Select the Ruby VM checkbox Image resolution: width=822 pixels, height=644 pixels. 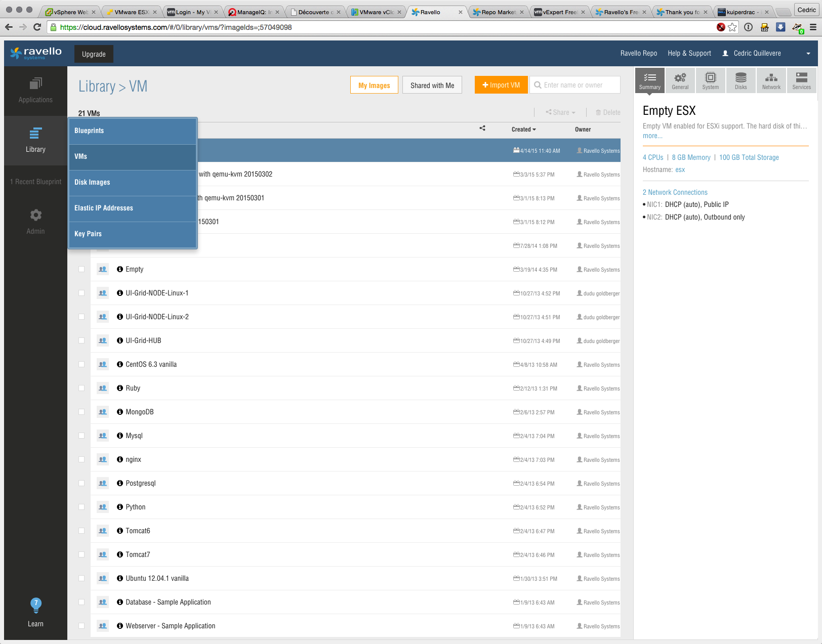click(81, 388)
